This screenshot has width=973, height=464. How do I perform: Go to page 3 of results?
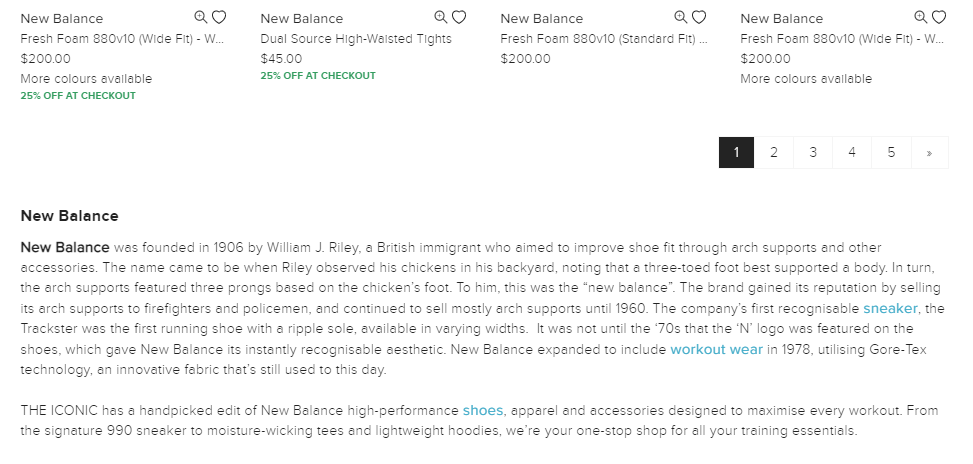(813, 153)
